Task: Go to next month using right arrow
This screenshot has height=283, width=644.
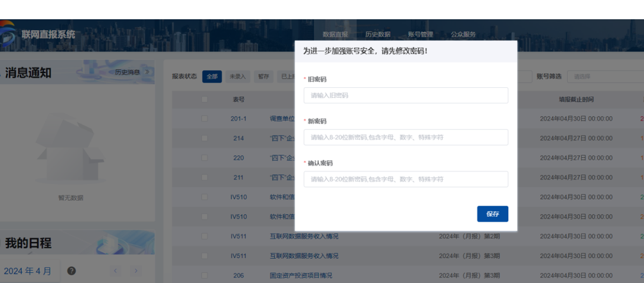Action: pyautogui.click(x=136, y=271)
